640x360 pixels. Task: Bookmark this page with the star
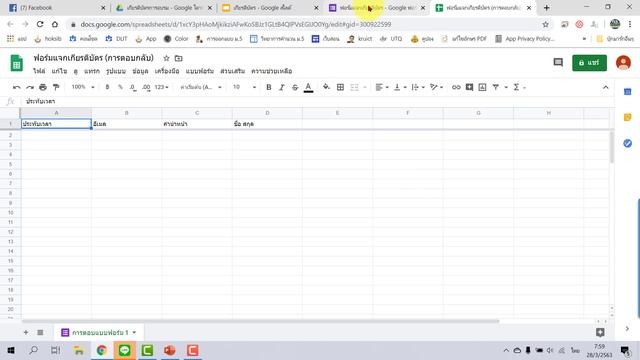coord(545,24)
